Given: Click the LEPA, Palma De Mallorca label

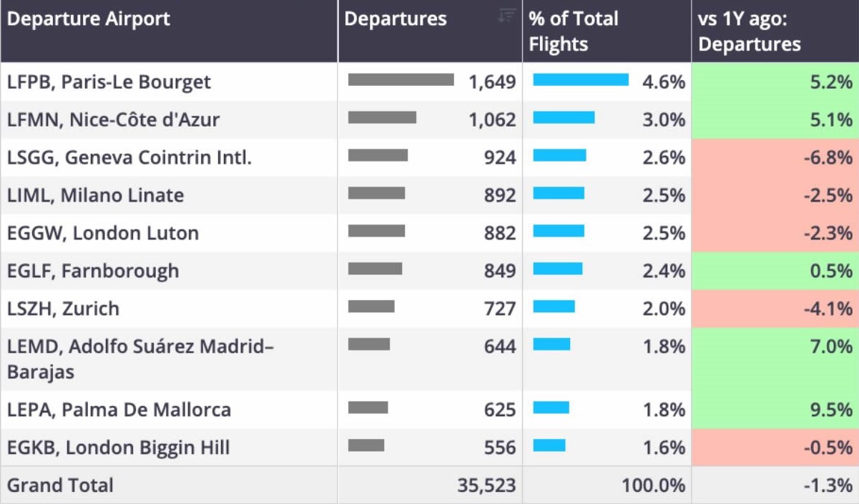Looking at the screenshot, I should [119, 410].
